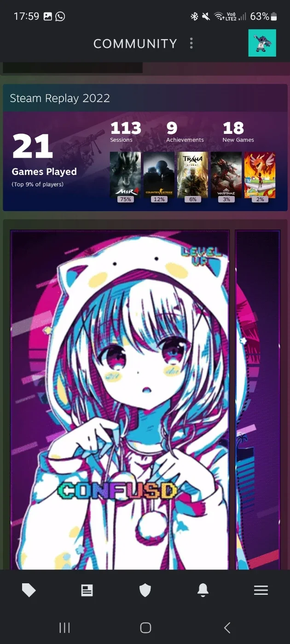Open the Notifications bell tab

tap(203, 590)
